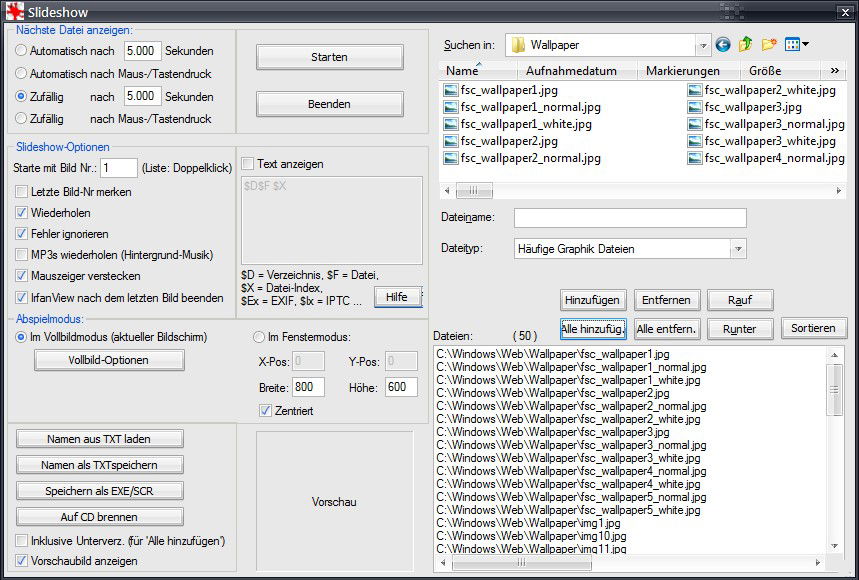Image resolution: width=859 pixels, height=580 pixels.
Task: Open the 'Suchen in' Wallpaper dropdown
Action: coord(703,45)
